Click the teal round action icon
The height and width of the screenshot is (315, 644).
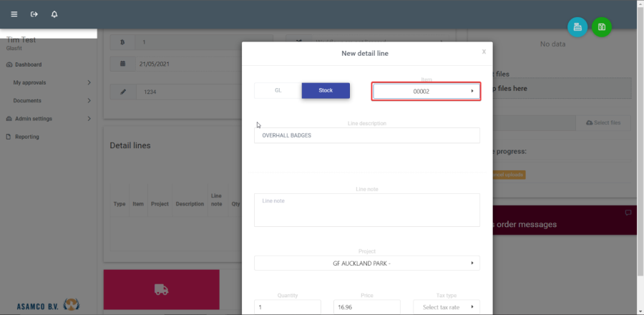tap(577, 27)
